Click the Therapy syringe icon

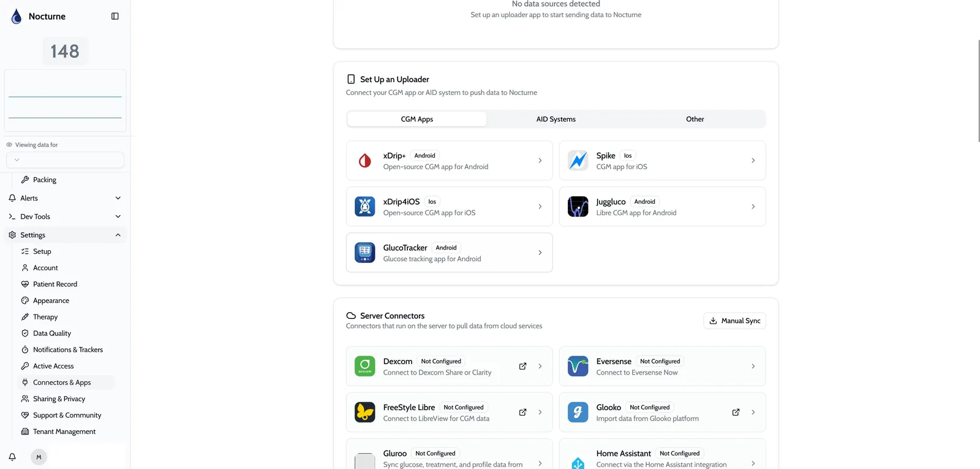(x=25, y=317)
